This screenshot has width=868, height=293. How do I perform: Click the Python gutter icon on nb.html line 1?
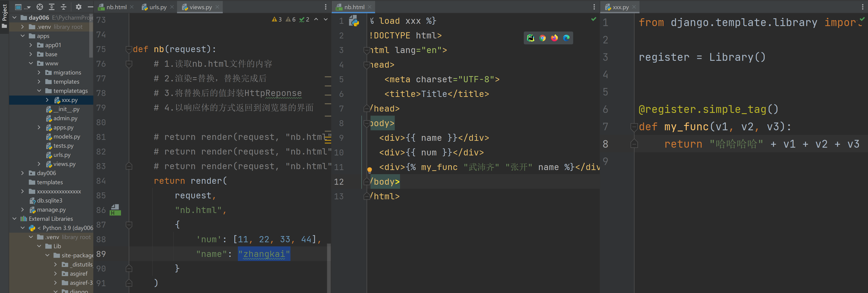pyautogui.click(x=354, y=21)
